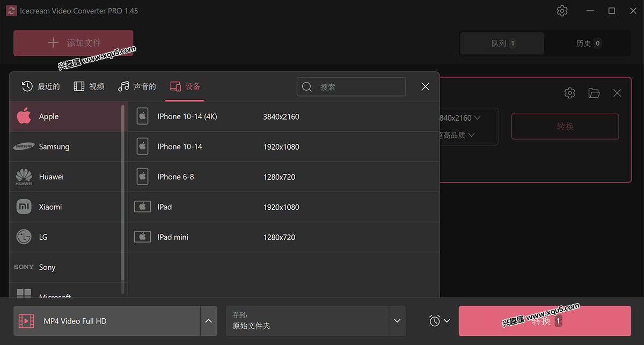Image resolution: width=644 pixels, height=345 pixels.
Task: Select Sony in the brand list
Action: tap(65, 267)
